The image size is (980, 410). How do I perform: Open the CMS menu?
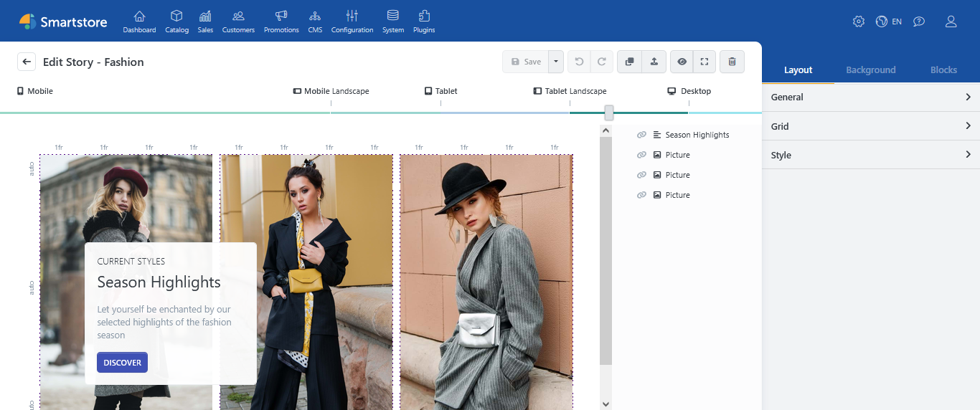(x=315, y=22)
